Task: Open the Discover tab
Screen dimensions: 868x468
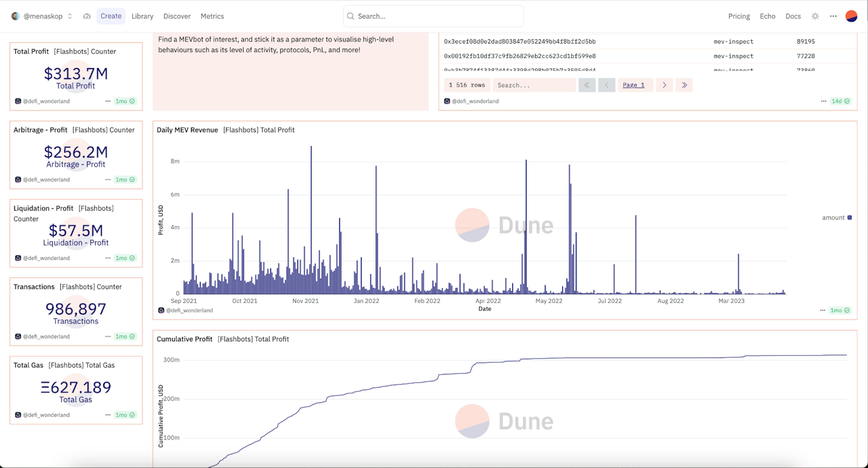Action: 177,16
